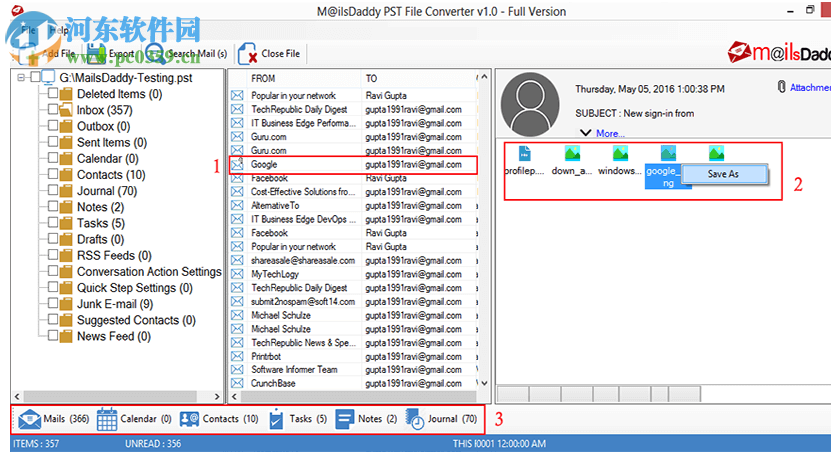Click envelope icon of Printrbot mail row
Viewport: 831px width, 465px height.
tap(237, 356)
